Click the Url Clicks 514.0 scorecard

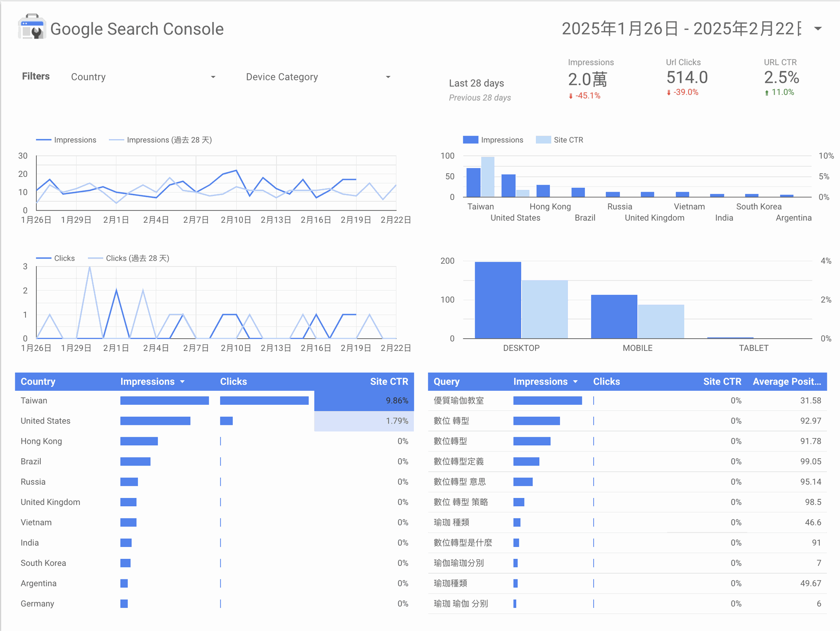click(686, 78)
